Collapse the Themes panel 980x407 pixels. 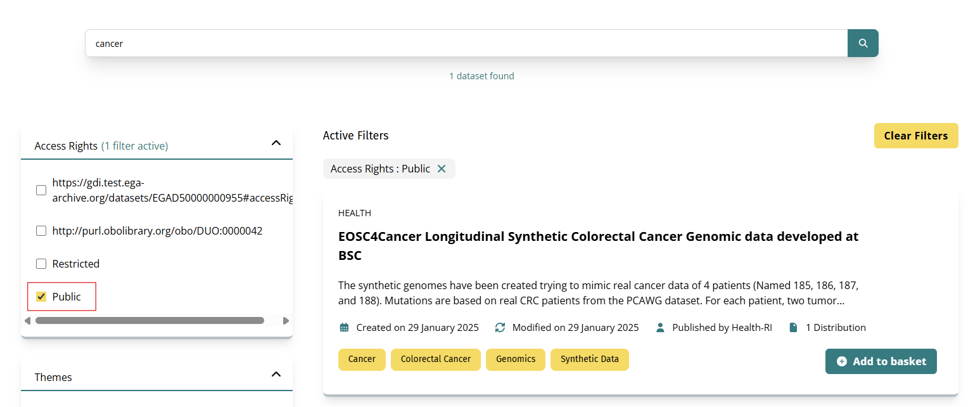(276, 374)
